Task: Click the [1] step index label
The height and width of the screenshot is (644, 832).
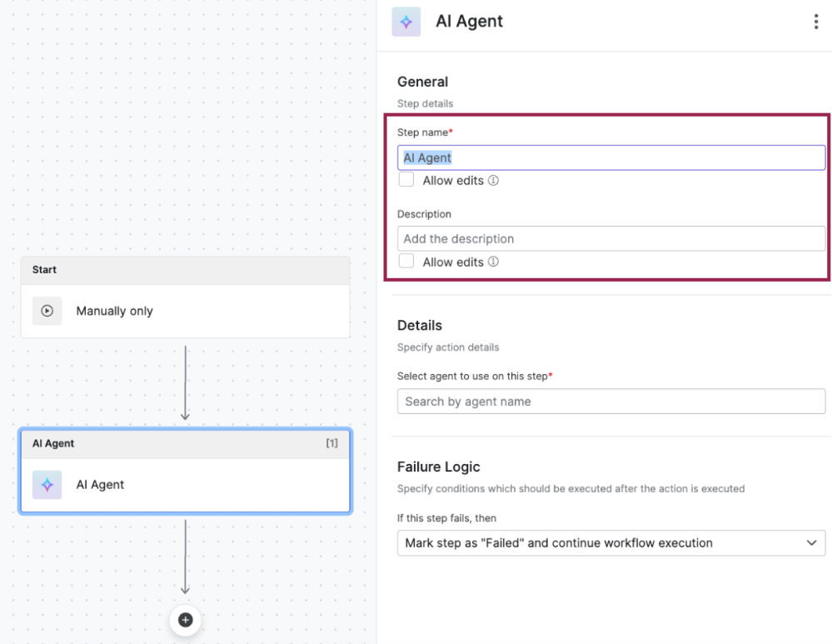Action: tap(331, 443)
